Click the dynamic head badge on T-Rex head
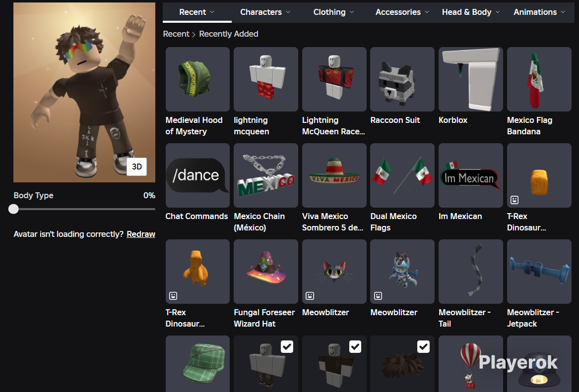 tap(515, 200)
